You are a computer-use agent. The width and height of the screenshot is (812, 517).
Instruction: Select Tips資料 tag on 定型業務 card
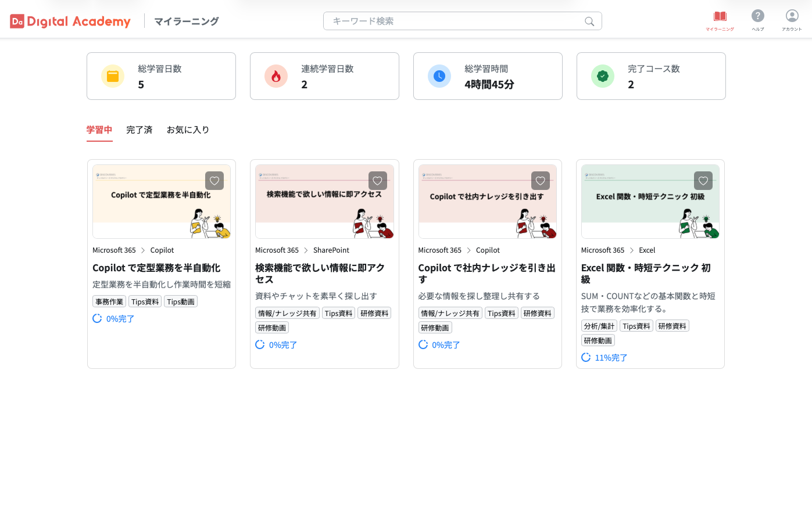[145, 301]
